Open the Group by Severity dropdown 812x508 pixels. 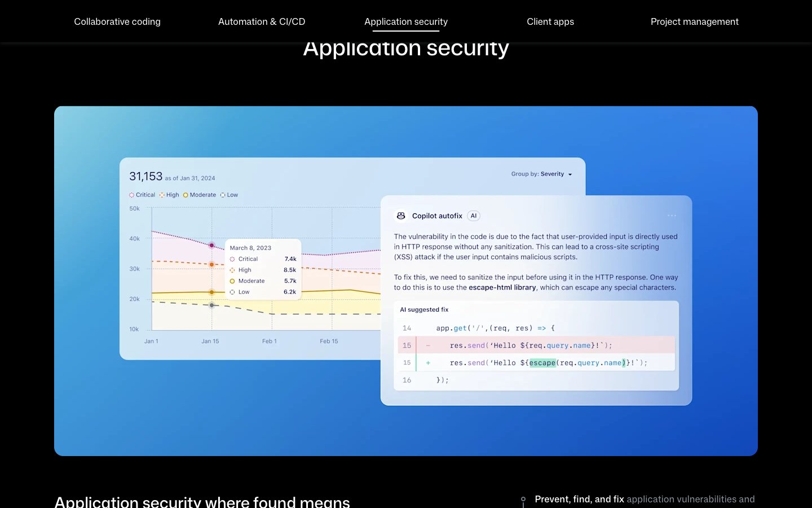541,174
